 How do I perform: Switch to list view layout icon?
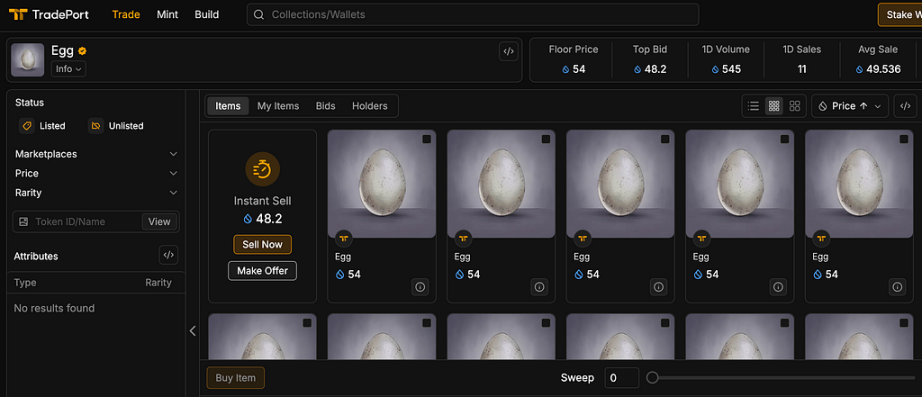tap(753, 106)
